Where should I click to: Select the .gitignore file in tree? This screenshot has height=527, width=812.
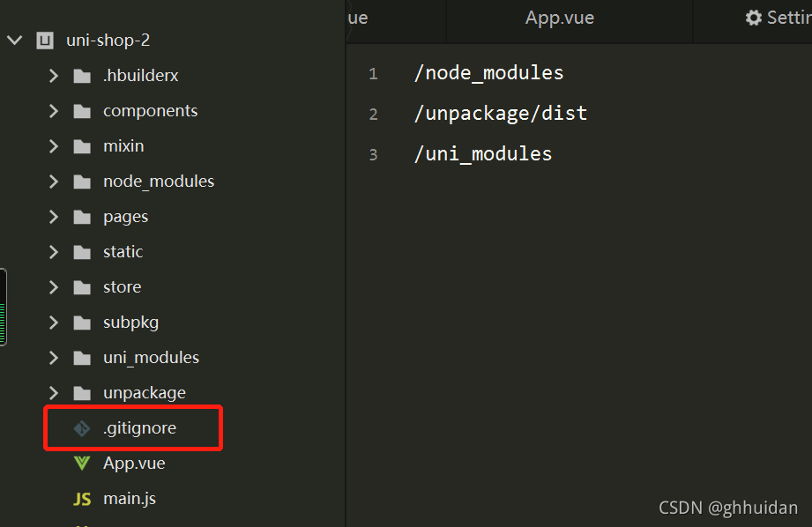pyautogui.click(x=140, y=428)
